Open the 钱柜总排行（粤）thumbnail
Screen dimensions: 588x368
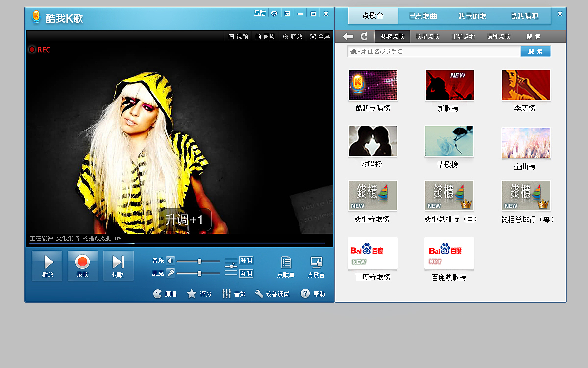(526, 195)
